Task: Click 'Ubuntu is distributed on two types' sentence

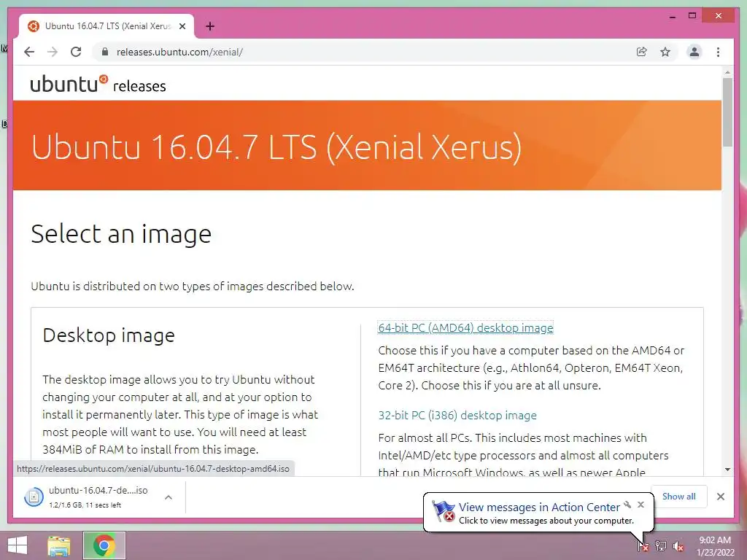Action: [193, 286]
